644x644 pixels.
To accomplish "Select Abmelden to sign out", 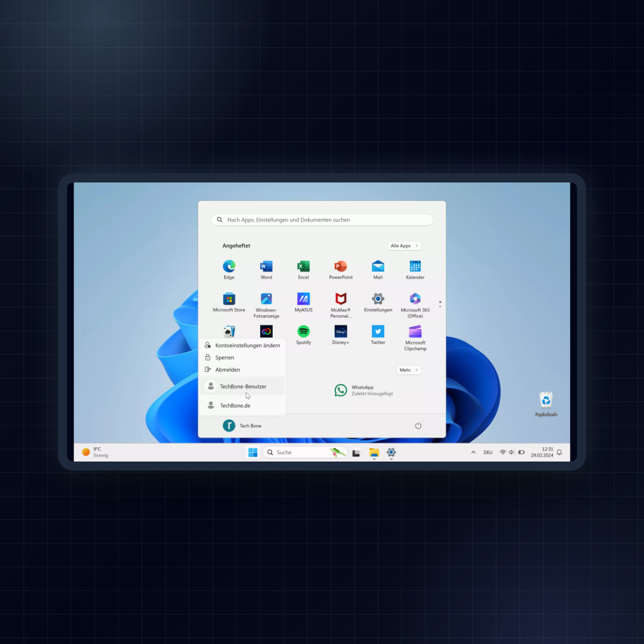I will (243, 370).
